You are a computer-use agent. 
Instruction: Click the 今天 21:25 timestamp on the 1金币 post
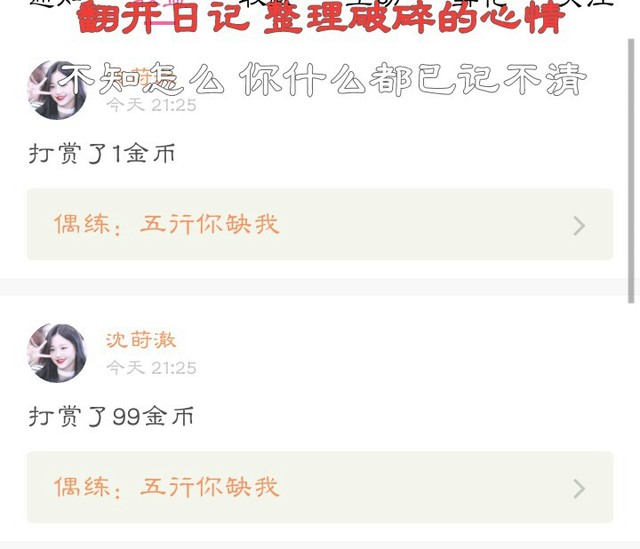[x=151, y=105]
